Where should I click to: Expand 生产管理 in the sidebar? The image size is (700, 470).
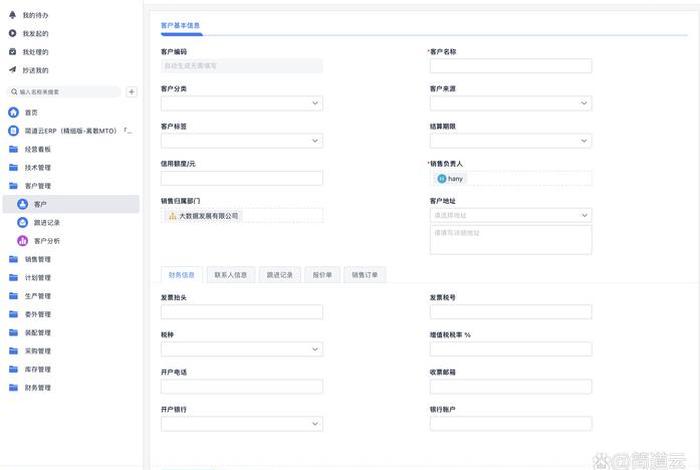click(x=38, y=296)
